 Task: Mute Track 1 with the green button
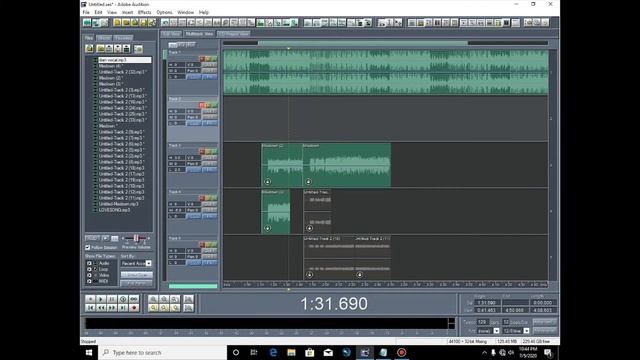click(x=214, y=59)
